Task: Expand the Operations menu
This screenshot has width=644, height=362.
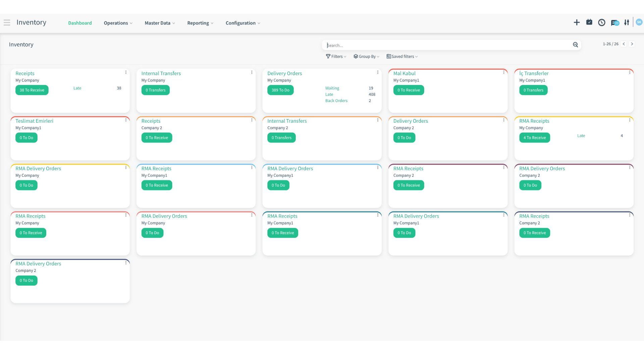Action: (x=118, y=23)
